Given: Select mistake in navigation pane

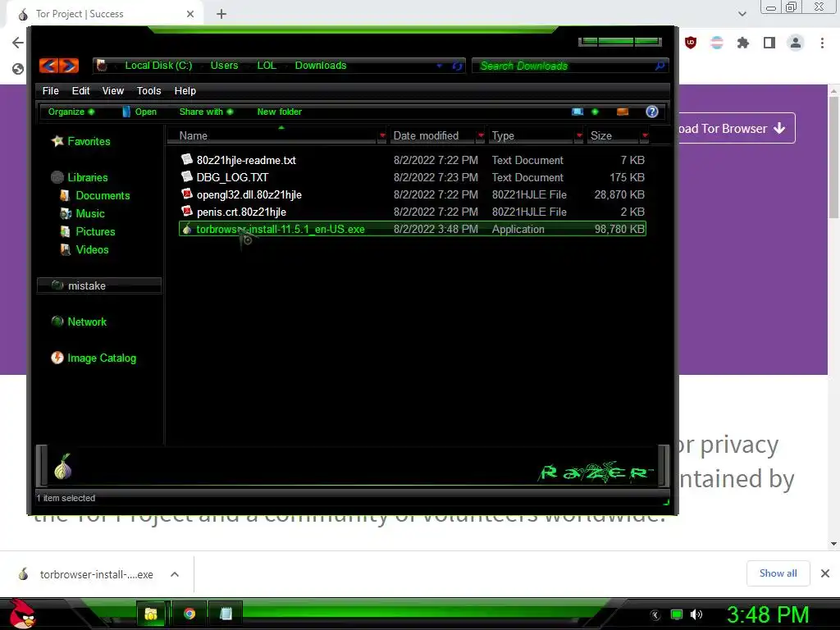Looking at the screenshot, I should click(99, 285).
